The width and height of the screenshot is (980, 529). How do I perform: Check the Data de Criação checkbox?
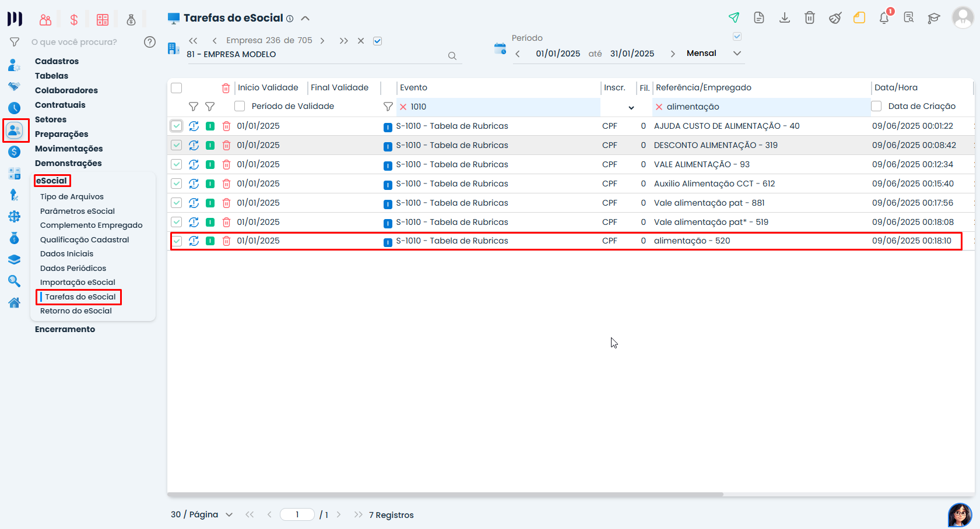tap(876, 106)
